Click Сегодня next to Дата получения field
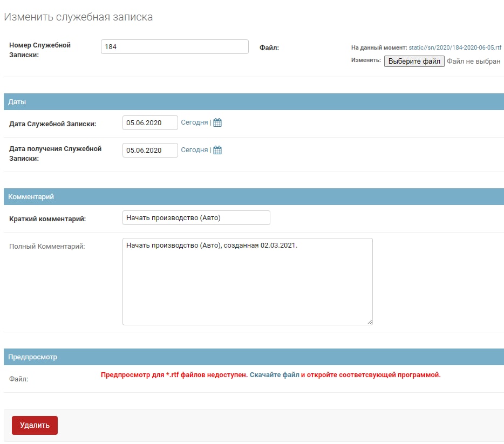Screen dimensions: 504x444 point(194,150)
